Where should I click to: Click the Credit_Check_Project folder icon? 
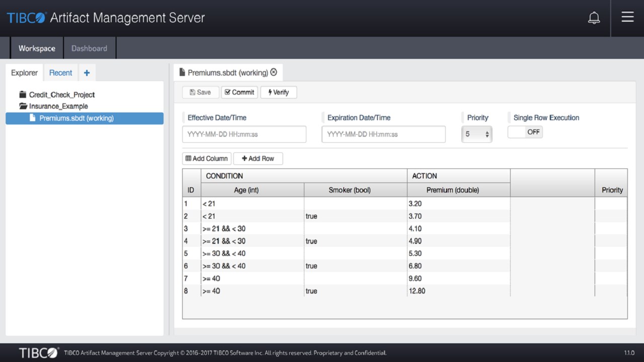pyautogui.click(x=23, y=95)
